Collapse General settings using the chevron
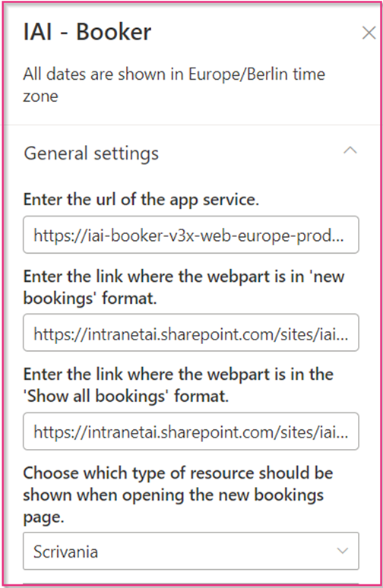383x588 pixels. pyautogui.click(x=350, y=150)
